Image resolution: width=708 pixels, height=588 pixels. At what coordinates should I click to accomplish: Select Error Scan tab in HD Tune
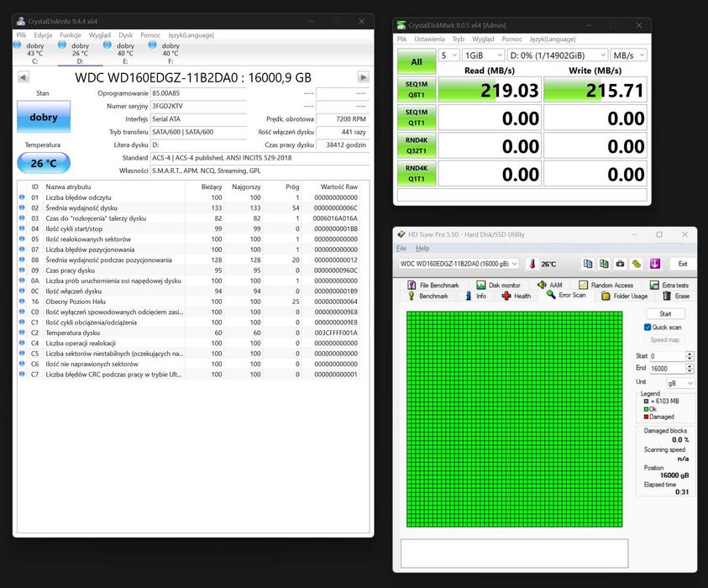(x=566, y=295)
